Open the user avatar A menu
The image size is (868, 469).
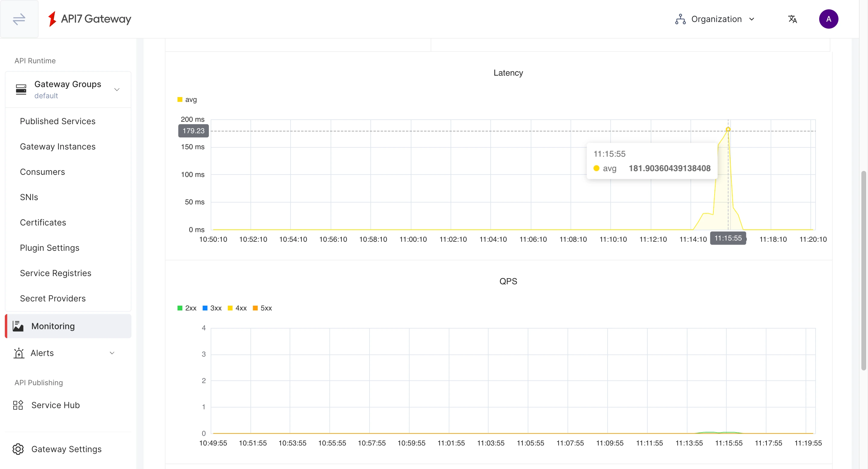pyautogui.click(x=829, y=19)
